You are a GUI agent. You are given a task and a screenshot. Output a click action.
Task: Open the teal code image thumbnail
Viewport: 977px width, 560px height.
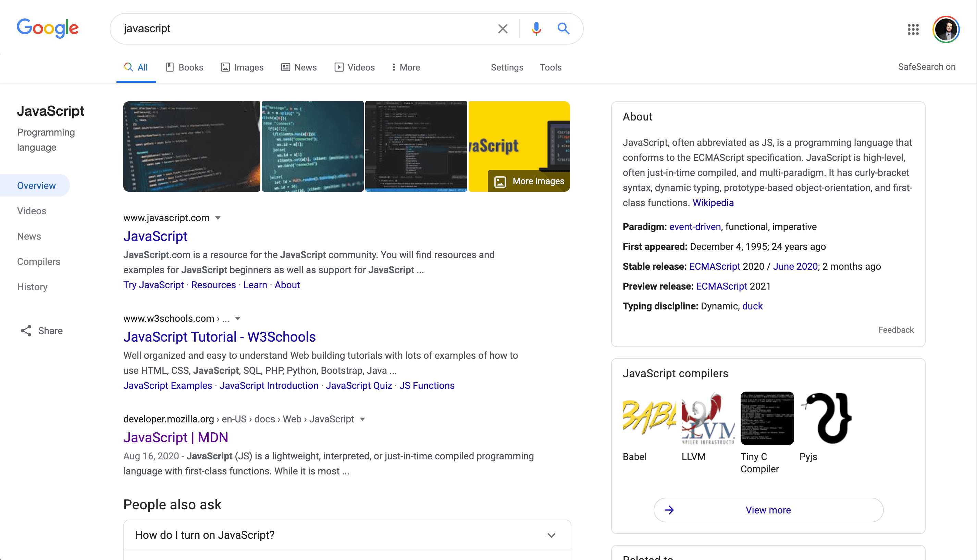click(x=312, y=146)
